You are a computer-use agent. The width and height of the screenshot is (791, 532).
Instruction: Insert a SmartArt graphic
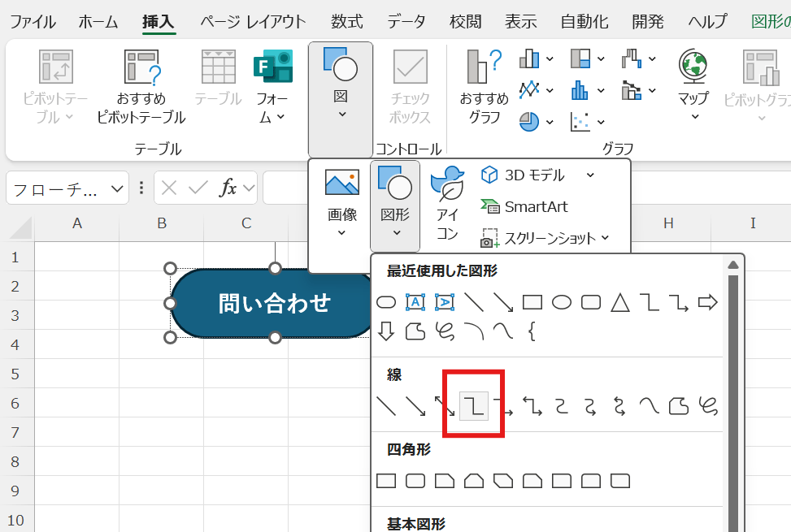[x=537, y=207]
